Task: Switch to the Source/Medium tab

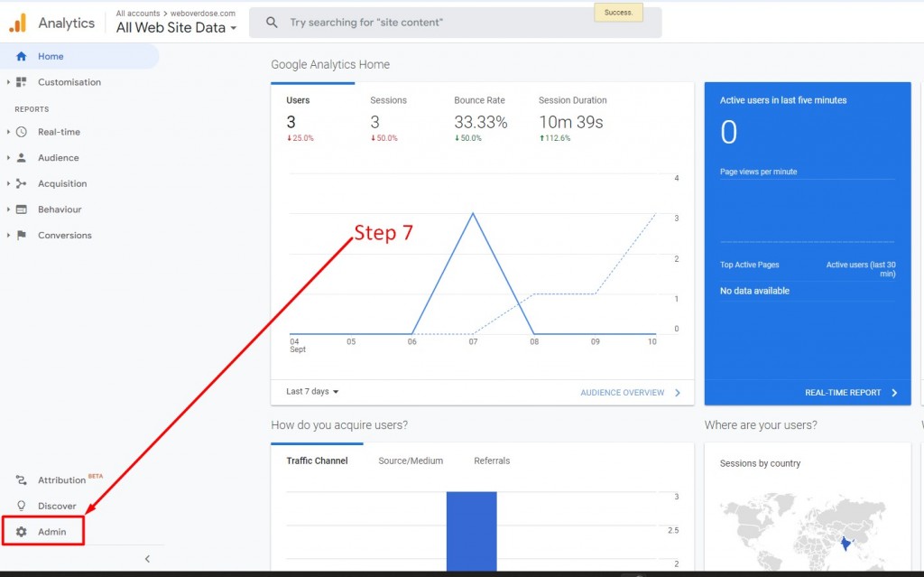Action: [x=411, y=461]
